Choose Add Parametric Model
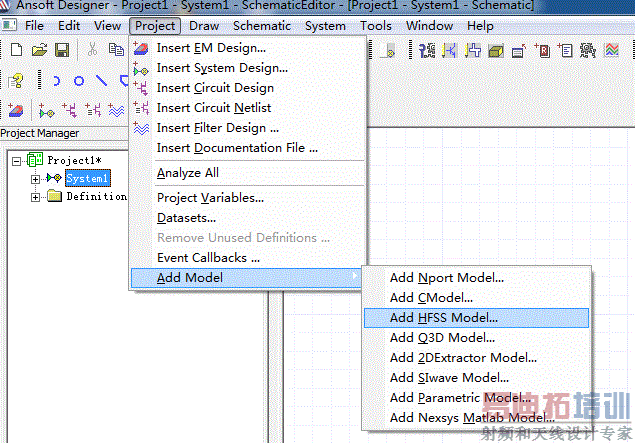Viewport: 635px width, 443px height. coord(476,398)
